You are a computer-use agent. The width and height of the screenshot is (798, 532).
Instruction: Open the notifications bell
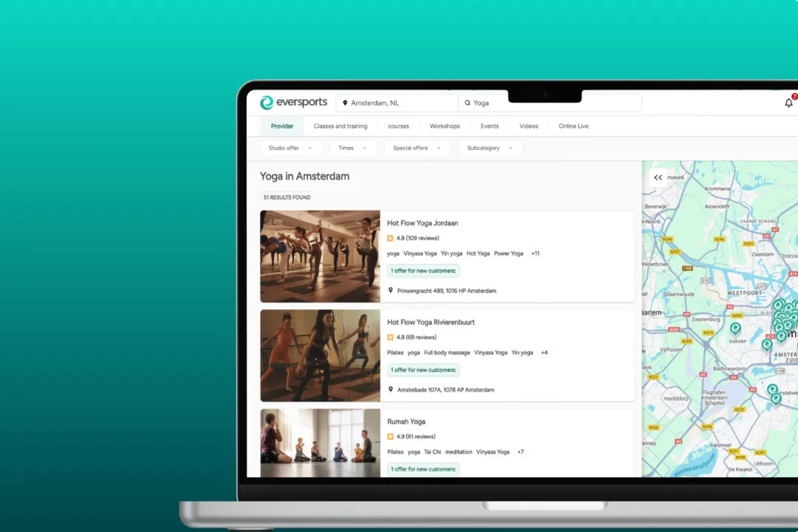click(788, 103)
